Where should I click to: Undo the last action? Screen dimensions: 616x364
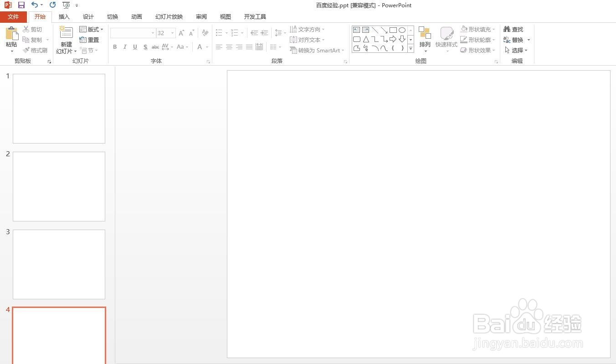pyautogui.click(x=35, y=5)
